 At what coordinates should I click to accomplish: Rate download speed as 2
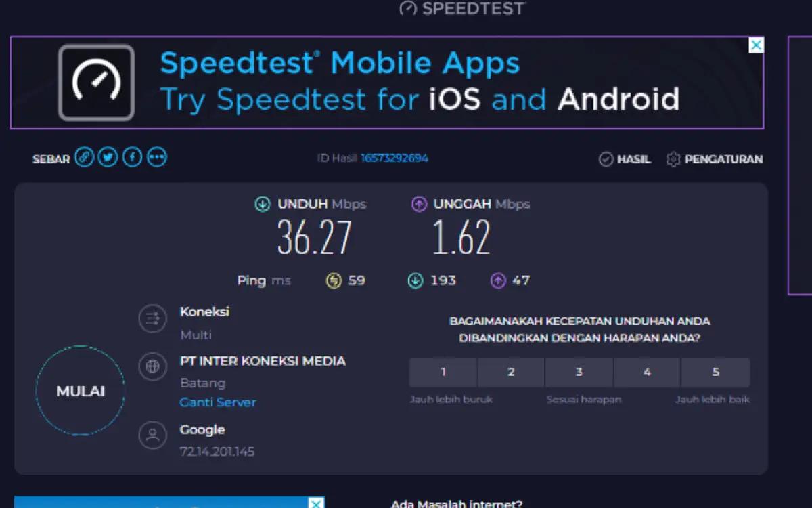point(511,372)
